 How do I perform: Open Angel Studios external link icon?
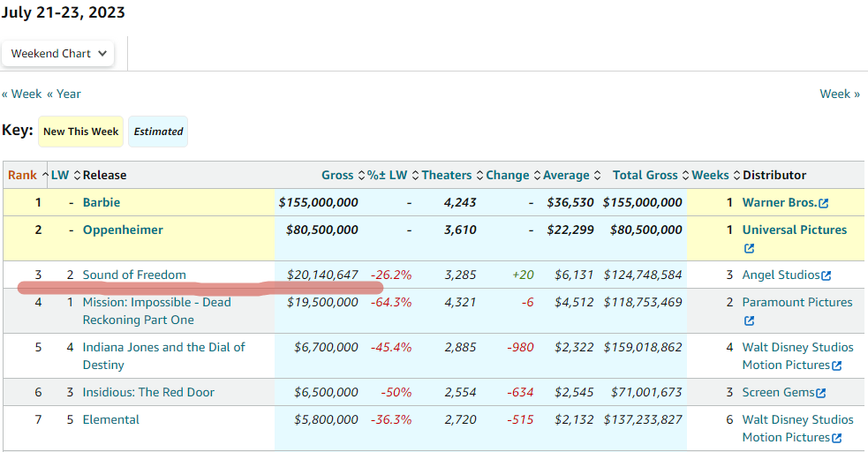pyautogui.click(x=826, y=275)
